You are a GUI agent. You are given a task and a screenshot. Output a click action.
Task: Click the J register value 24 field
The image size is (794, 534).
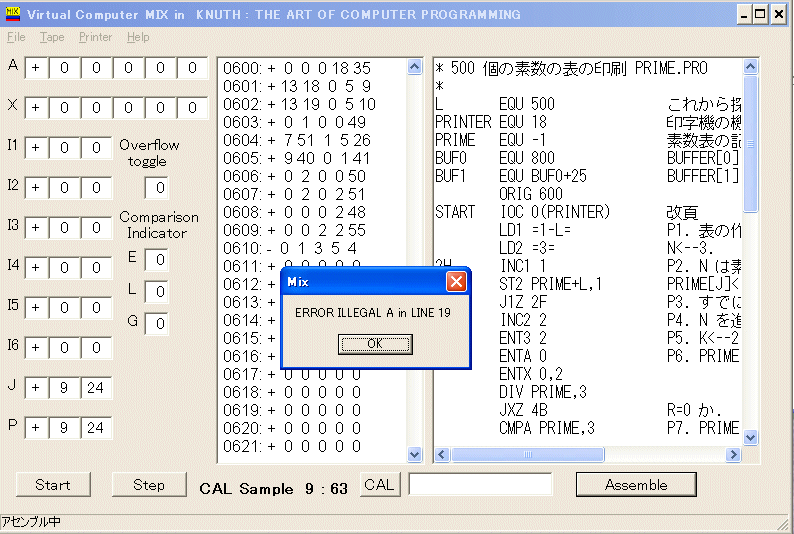96,388
